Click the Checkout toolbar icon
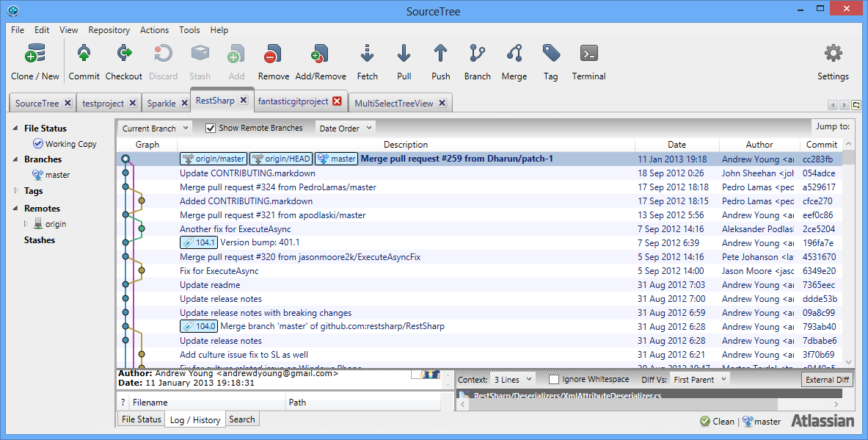Viewport: 868px width, 440px height. tap(124, 54)
